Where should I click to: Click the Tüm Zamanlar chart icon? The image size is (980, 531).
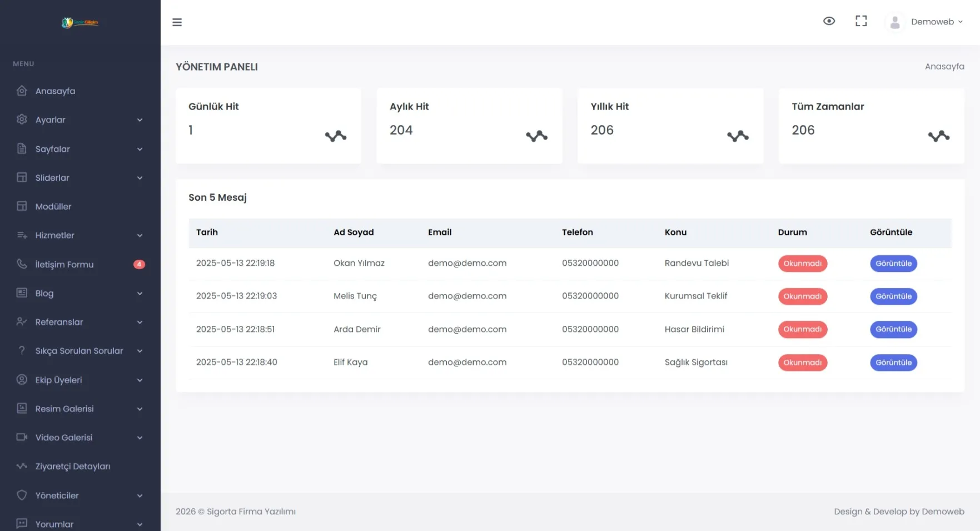pyautogui.click(x=938, y=136)
